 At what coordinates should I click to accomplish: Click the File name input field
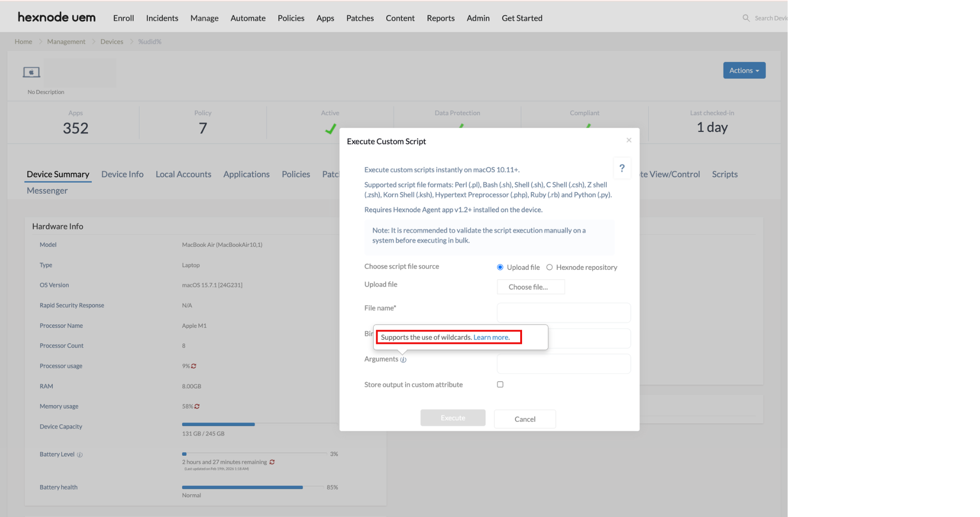[x=564, y=313]
